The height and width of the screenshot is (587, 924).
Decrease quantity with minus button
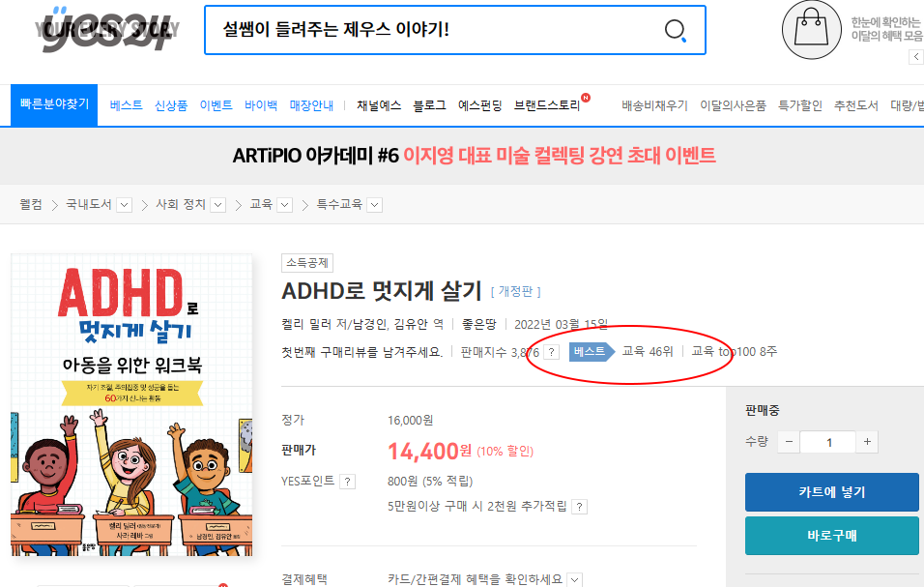[x=789, y=442]
